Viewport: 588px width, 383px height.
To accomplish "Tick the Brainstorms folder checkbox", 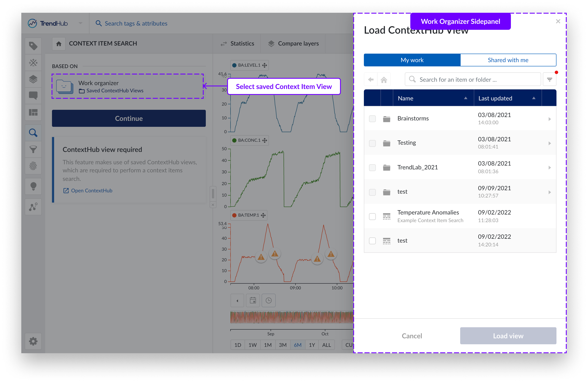I will 372,119.
